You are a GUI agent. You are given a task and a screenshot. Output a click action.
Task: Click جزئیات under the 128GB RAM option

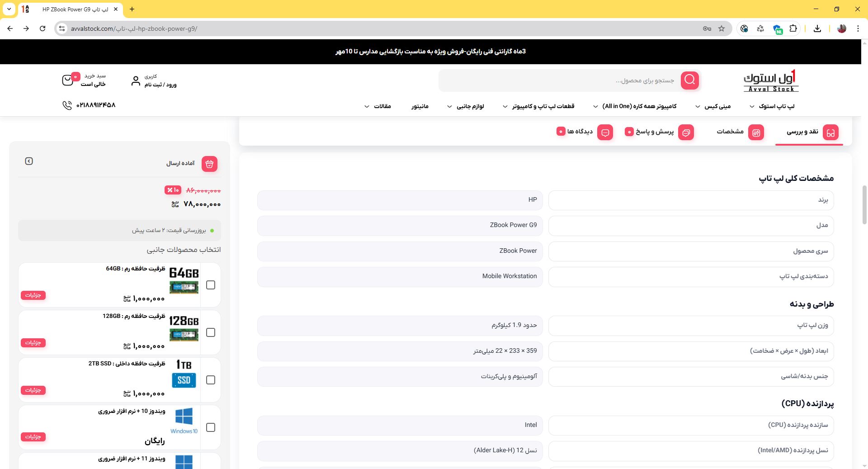point(33,342)
